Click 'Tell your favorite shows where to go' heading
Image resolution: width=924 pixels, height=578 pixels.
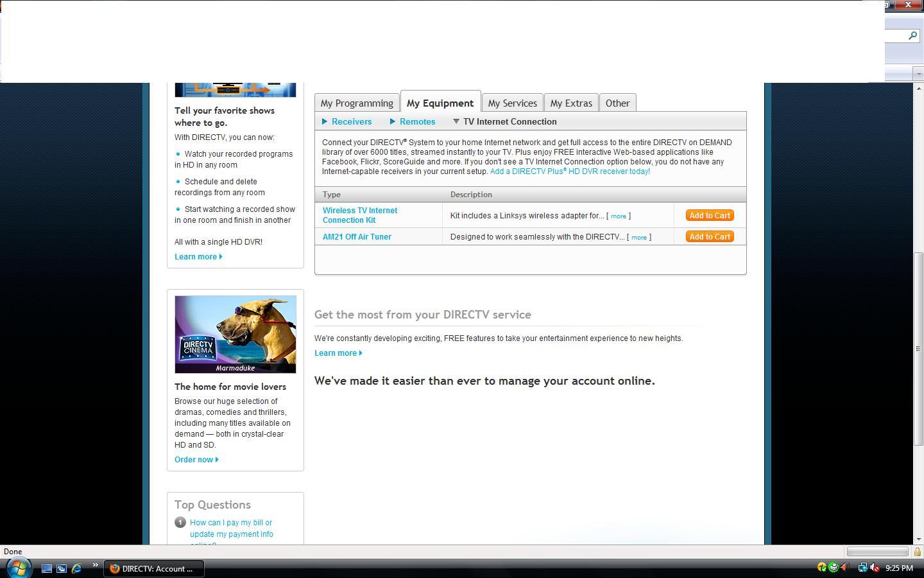225,117
